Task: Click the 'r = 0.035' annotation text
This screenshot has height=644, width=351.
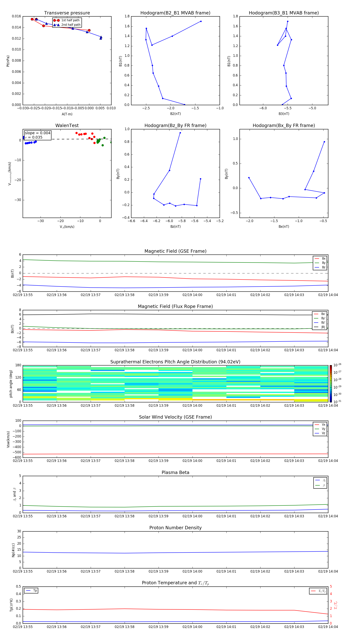Action: click(34, 137)
